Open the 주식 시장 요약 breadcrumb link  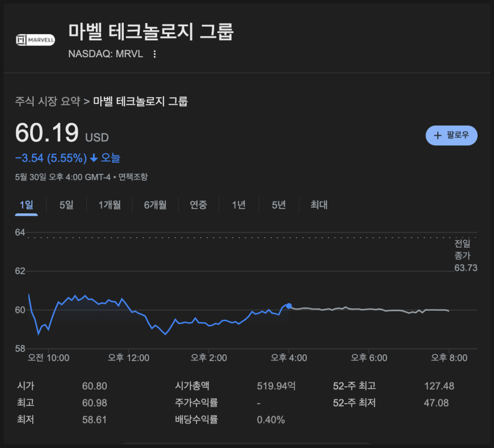[x=48, y=101]
